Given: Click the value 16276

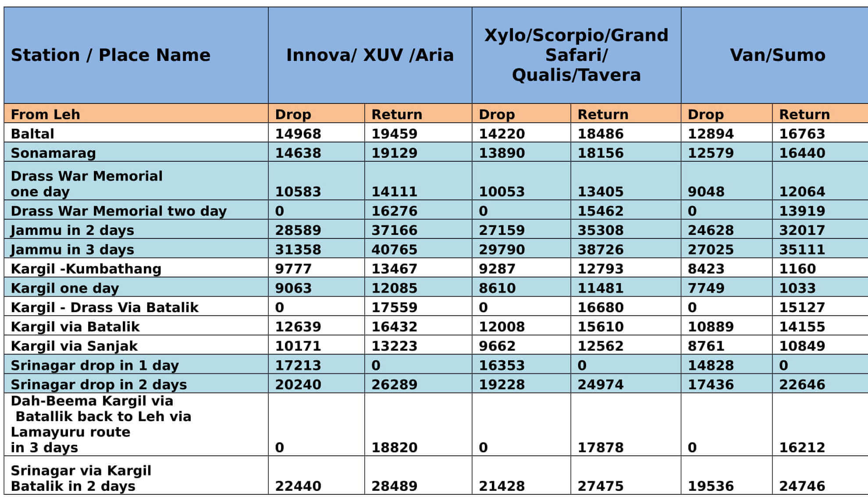Looking at the screenshot, I should coord(395,211).
